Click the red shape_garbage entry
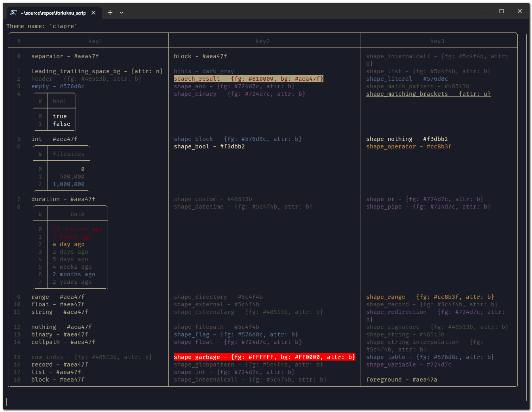This screenshot has width=532, height=412. 264,357
